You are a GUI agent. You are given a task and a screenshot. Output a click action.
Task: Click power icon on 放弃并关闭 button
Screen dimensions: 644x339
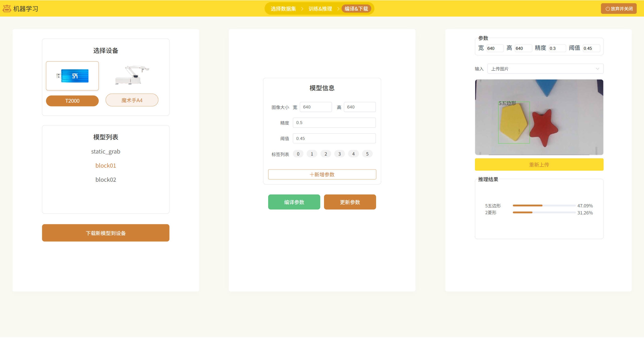608,9
